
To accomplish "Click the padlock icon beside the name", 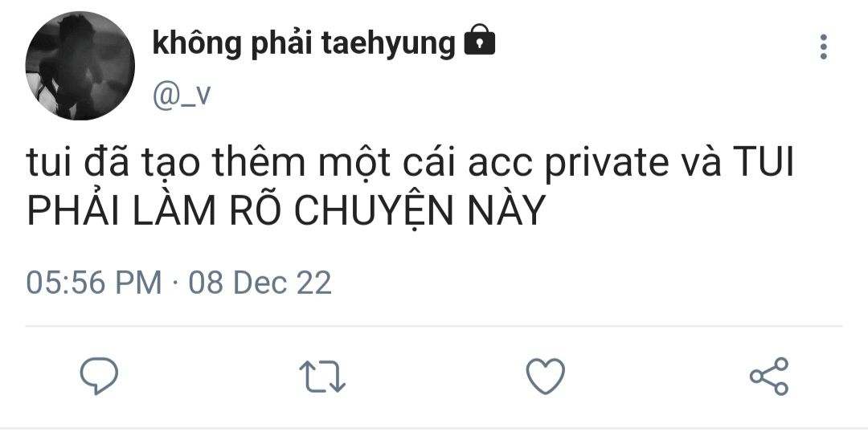I will (x=479, y=40).
